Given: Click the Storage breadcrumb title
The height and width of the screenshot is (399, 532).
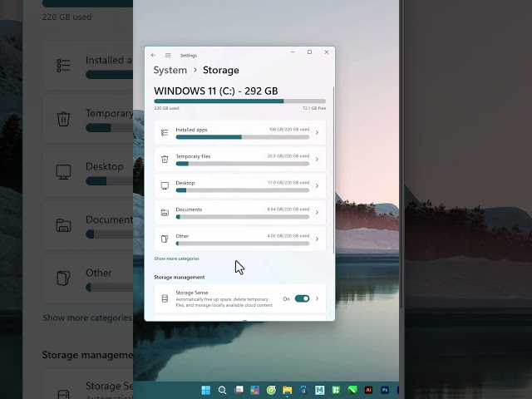Looking at the screenshot, I should click(x=221, y=70).
